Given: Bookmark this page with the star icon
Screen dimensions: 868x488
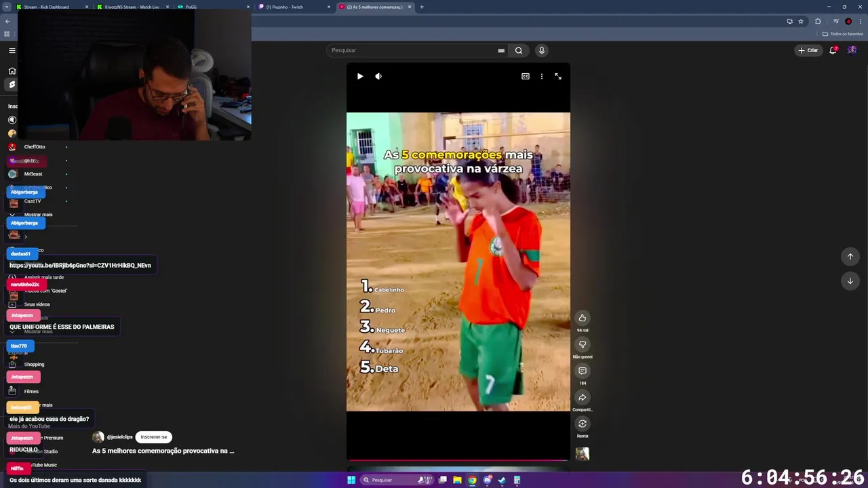Looking at the screenshot, I should tap(801, 21).
